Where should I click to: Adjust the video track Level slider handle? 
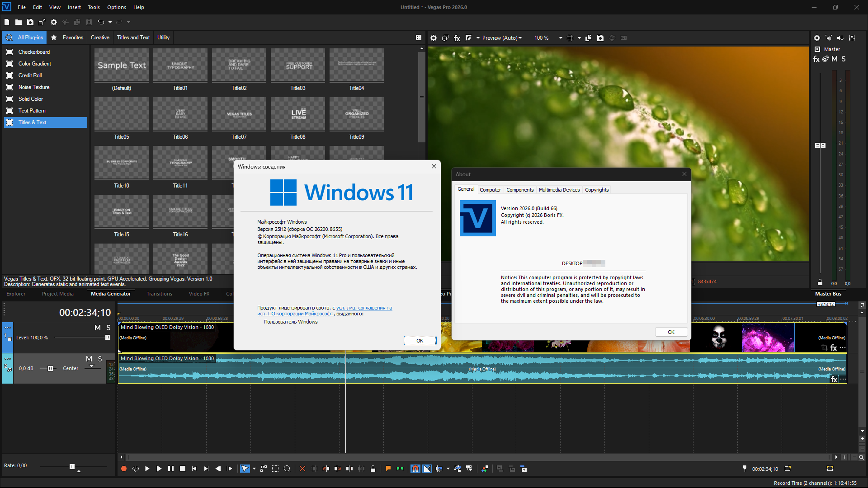[108, 338]
